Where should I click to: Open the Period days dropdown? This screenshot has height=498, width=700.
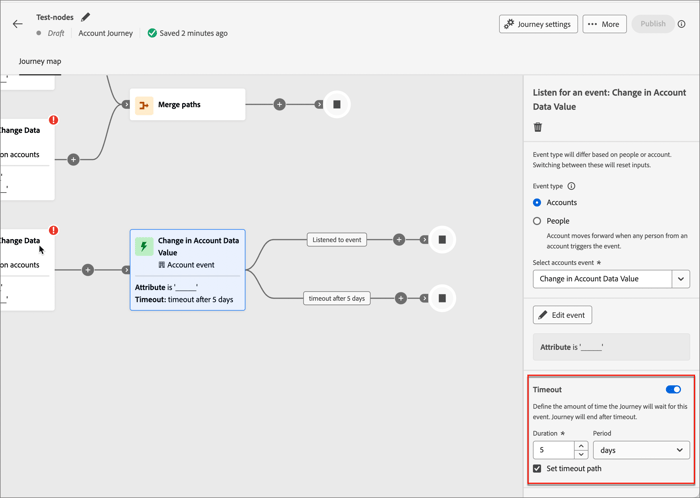641,450
